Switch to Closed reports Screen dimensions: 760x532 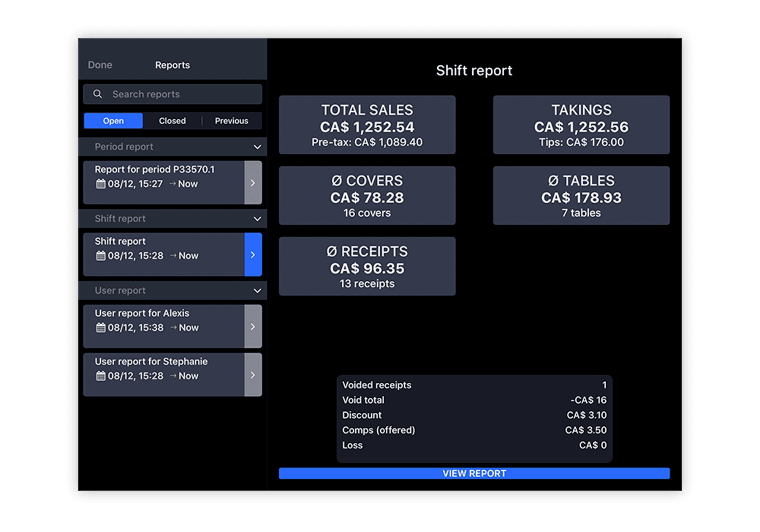tap(172, 120)
